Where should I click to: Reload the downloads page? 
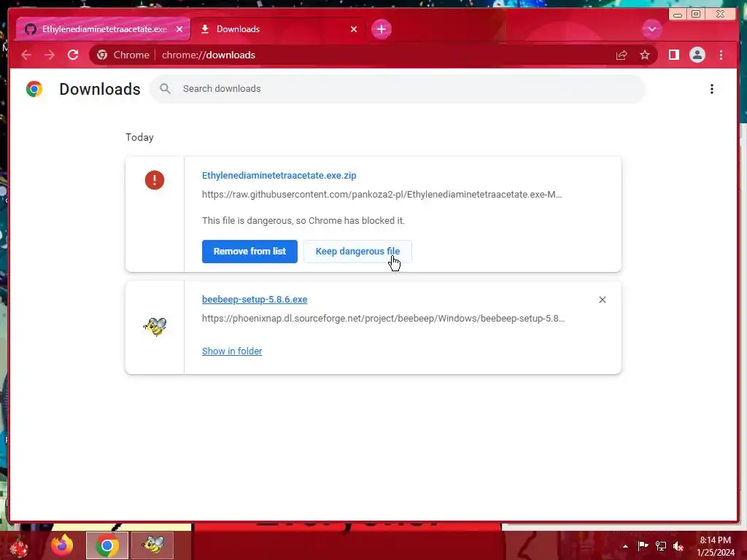pyautogui.click(x=73, y=55)
